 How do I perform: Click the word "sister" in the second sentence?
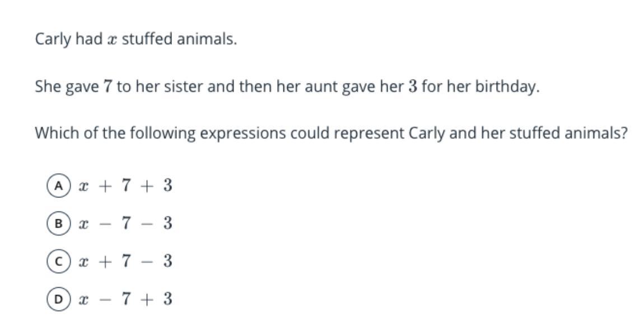[x=184, y=87]
